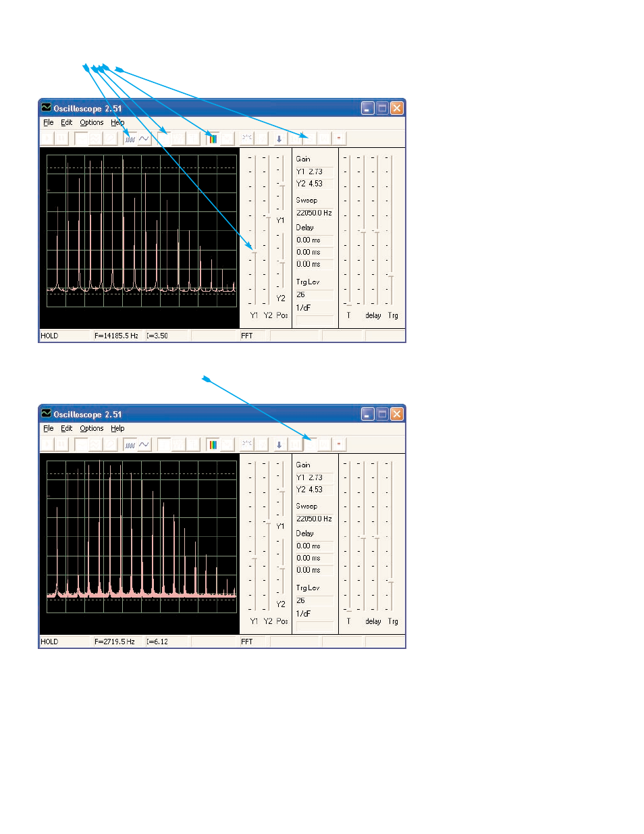Click empty 1/dF field, F=14185.5 Hz window
This screenshot has width=644, height=834.
pos(315,320)
